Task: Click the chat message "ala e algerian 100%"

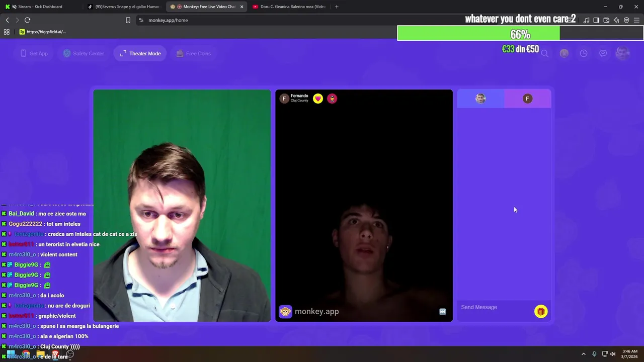Action: [64, 336]
